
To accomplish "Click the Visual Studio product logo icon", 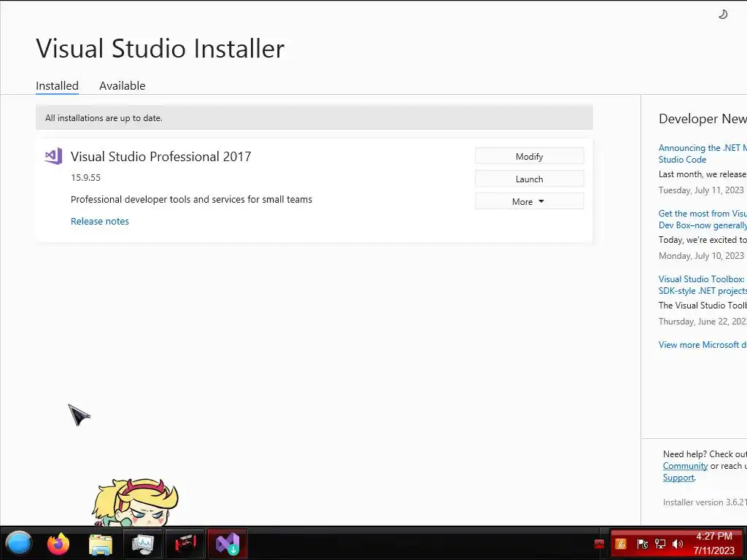I will click(53, 156).
